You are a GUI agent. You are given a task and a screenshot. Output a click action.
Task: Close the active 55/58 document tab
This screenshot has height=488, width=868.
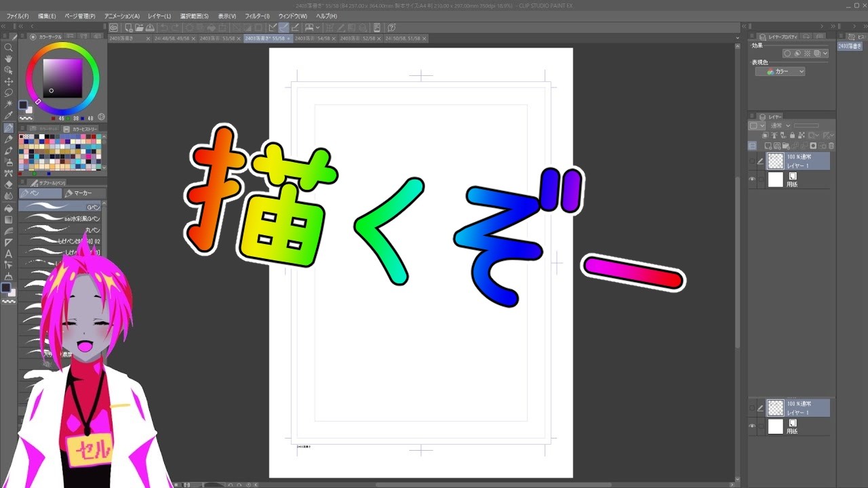coord(290,39)
